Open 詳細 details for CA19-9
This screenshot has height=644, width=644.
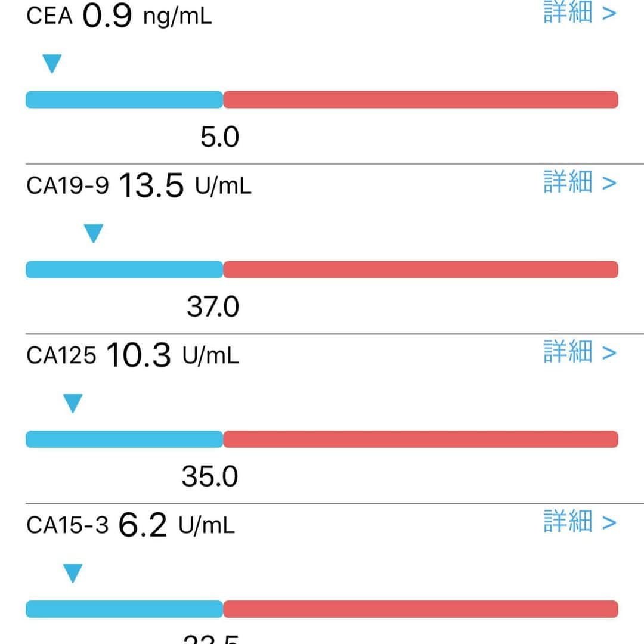point(580,181)
